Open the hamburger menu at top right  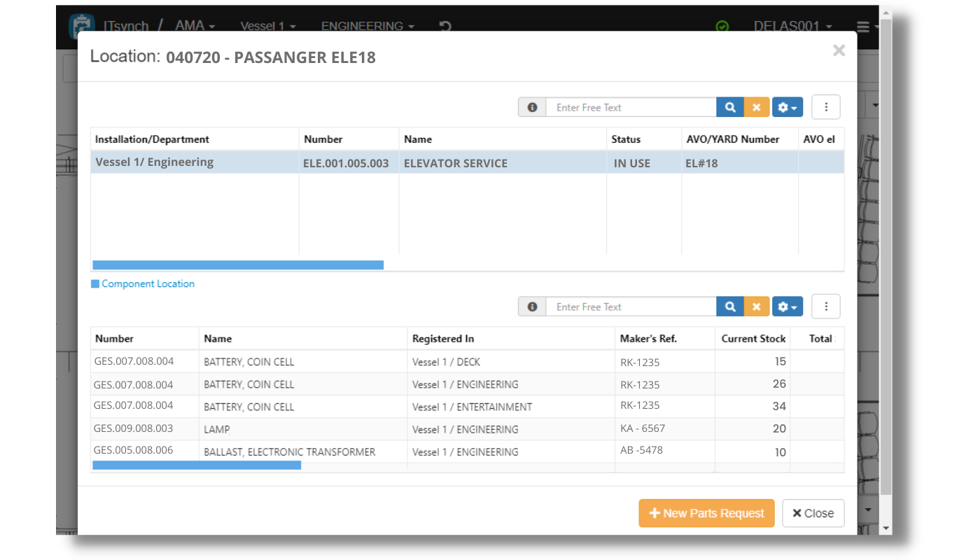(864, 26)
